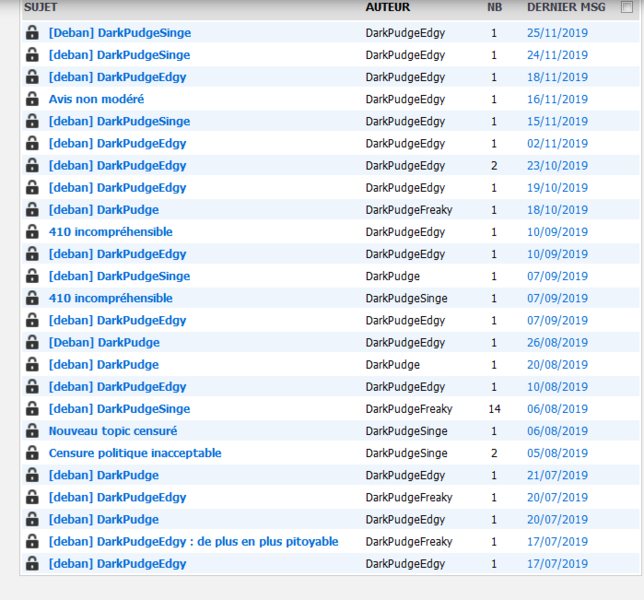Click the message count 14
The image size is (644, 600).
(494, 409)
